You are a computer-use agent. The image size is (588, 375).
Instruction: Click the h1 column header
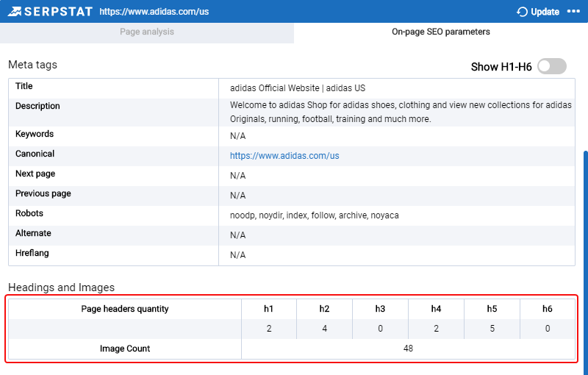point(268,309)
